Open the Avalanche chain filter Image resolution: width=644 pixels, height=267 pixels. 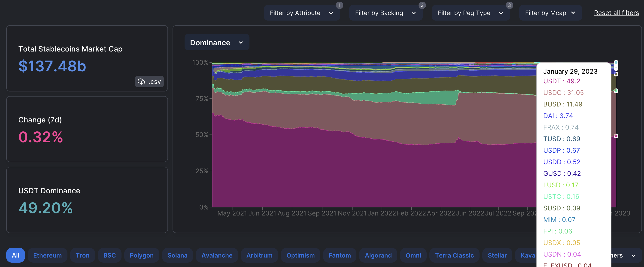[217, 255]
